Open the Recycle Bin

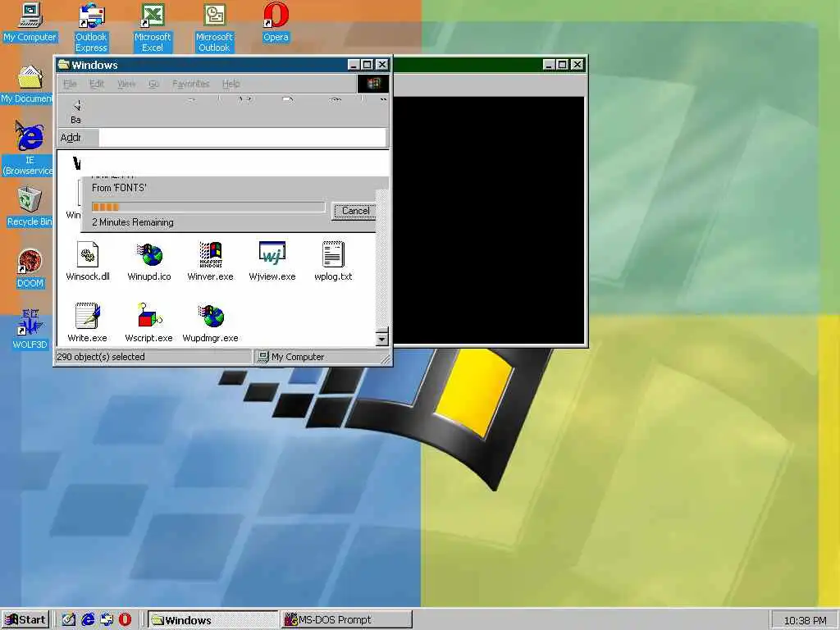[30, 207]
